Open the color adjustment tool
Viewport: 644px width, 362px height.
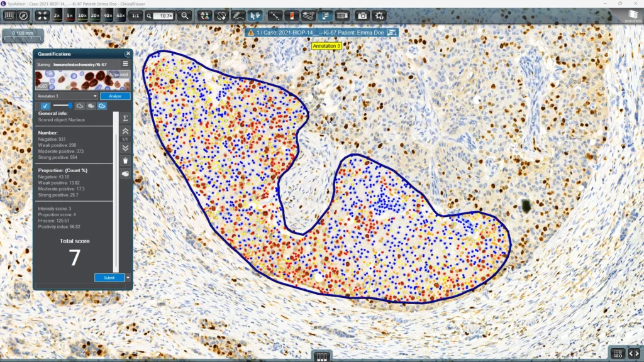(x=204, y=16)
